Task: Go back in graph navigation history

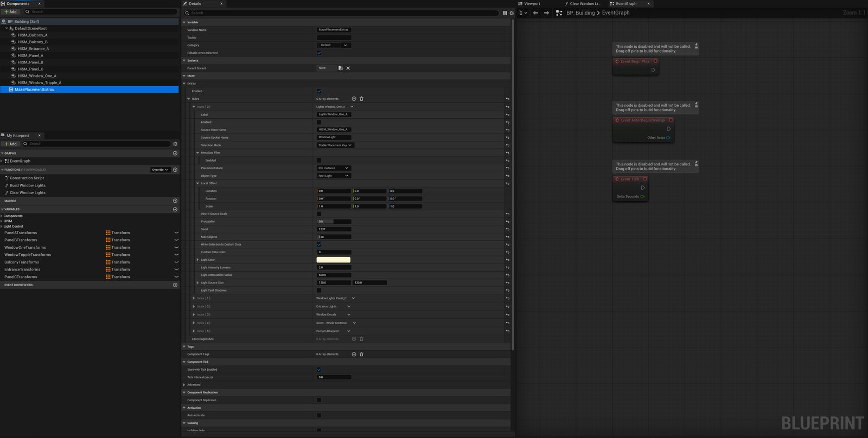Action: pos(535,13)
